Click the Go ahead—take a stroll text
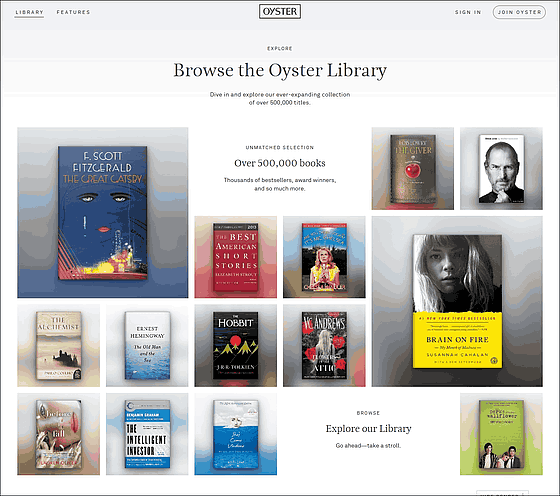 [x=368, y=446]
